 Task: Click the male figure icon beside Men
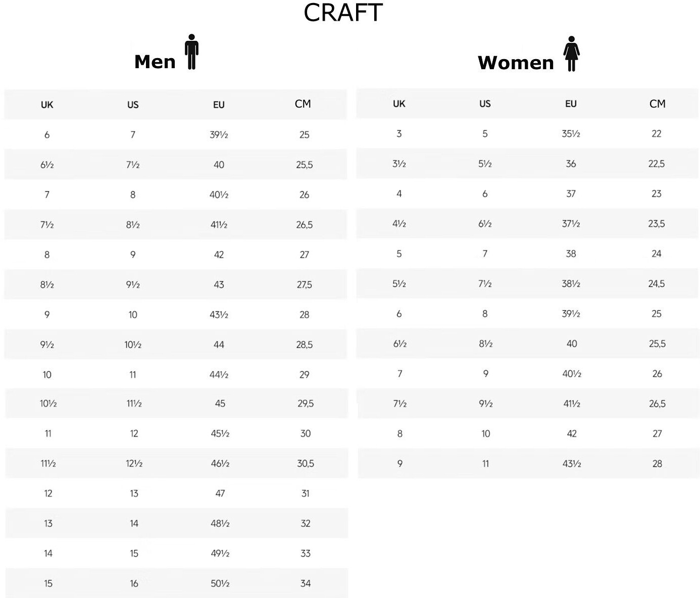191,52
